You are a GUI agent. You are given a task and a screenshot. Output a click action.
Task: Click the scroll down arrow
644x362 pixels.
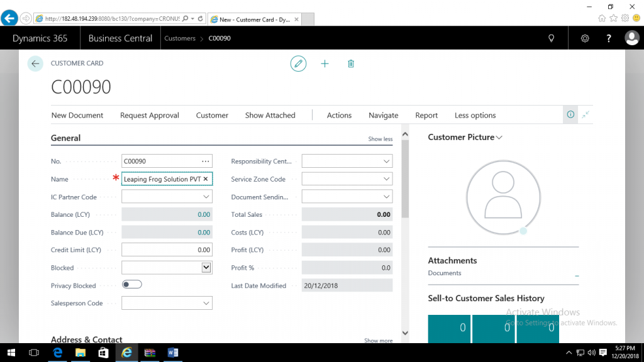point(406,333)
